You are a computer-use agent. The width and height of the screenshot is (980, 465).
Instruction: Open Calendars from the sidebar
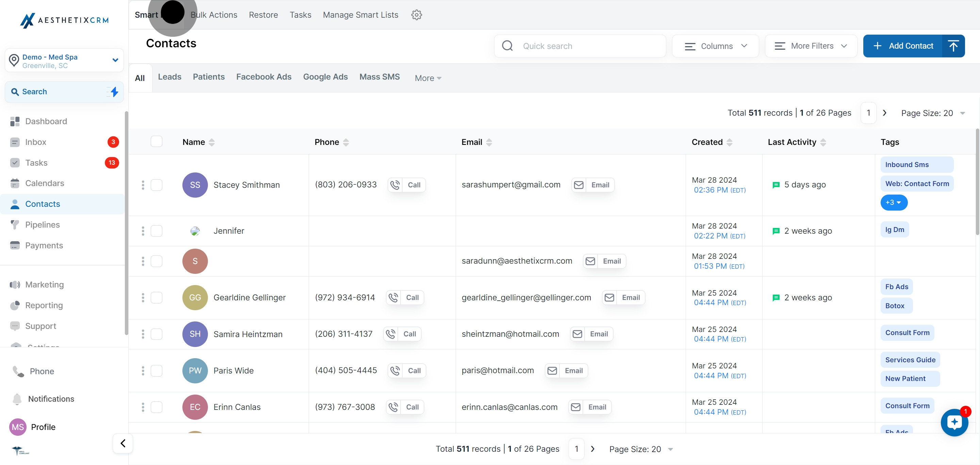45,183
